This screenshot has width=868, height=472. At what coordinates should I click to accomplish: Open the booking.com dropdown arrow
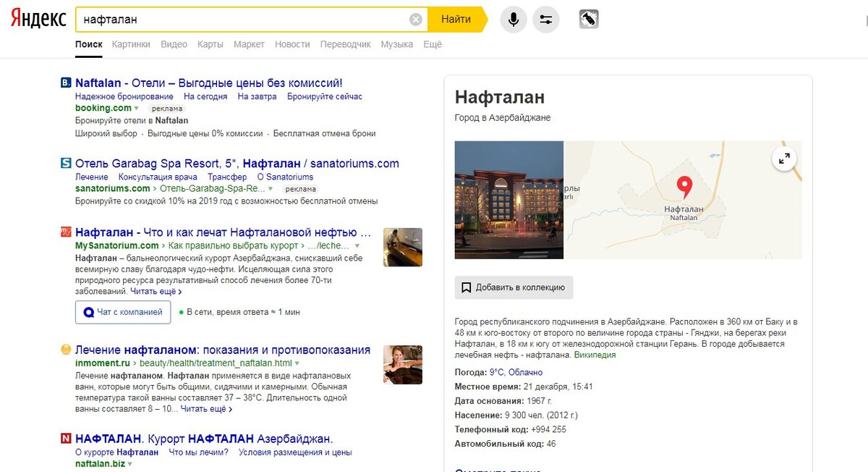136,109
